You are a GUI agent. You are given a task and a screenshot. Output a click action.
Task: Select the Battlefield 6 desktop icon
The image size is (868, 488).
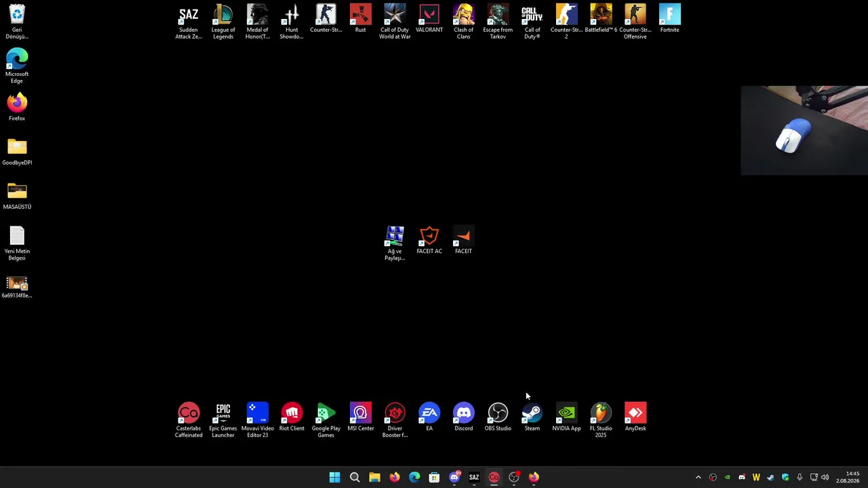coord(601,19)
